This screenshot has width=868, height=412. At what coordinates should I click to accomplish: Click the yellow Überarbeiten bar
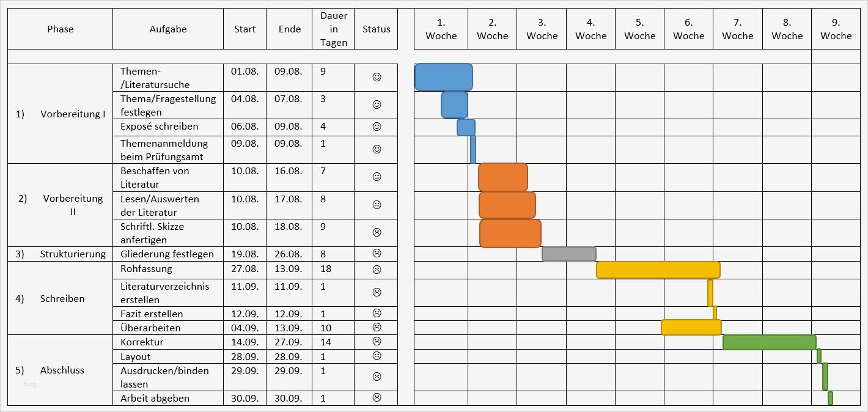[x=691, y=328]
